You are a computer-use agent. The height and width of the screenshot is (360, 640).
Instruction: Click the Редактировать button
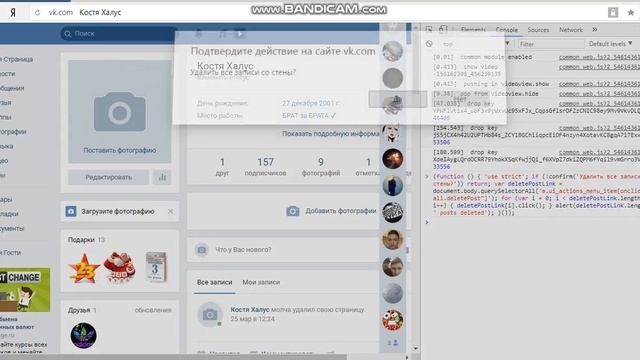(109, 177)
